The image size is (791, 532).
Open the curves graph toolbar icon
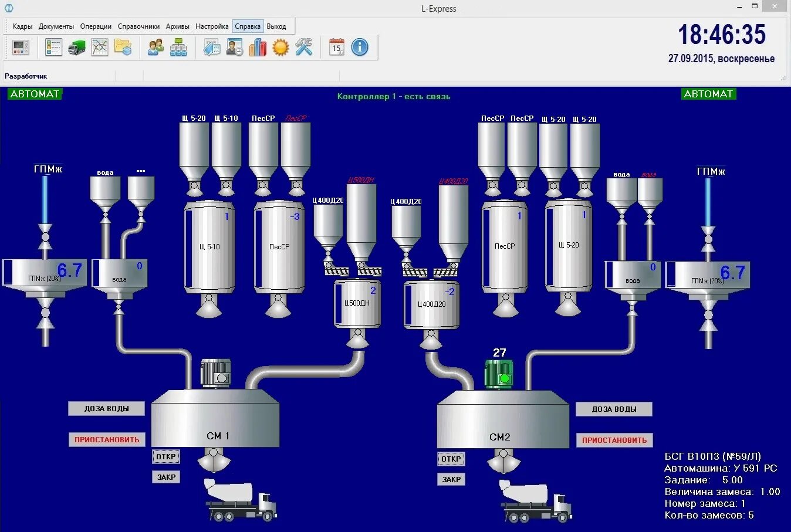click(x=100, y=48)
